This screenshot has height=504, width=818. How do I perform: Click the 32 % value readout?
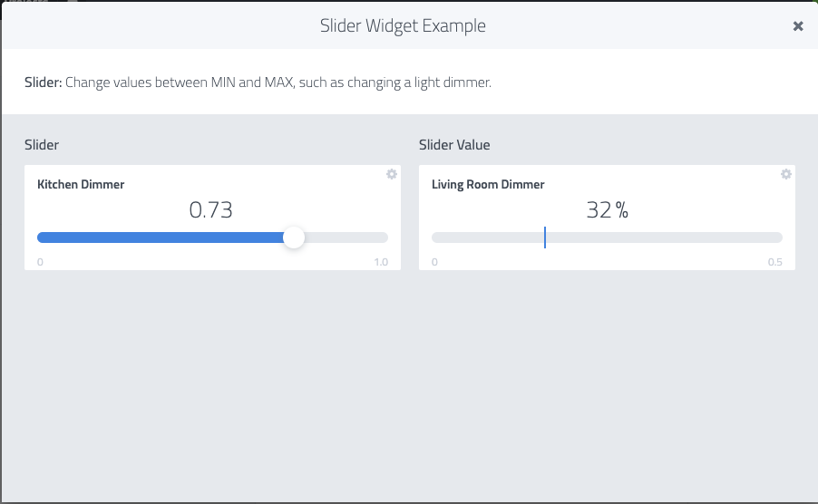608,210
